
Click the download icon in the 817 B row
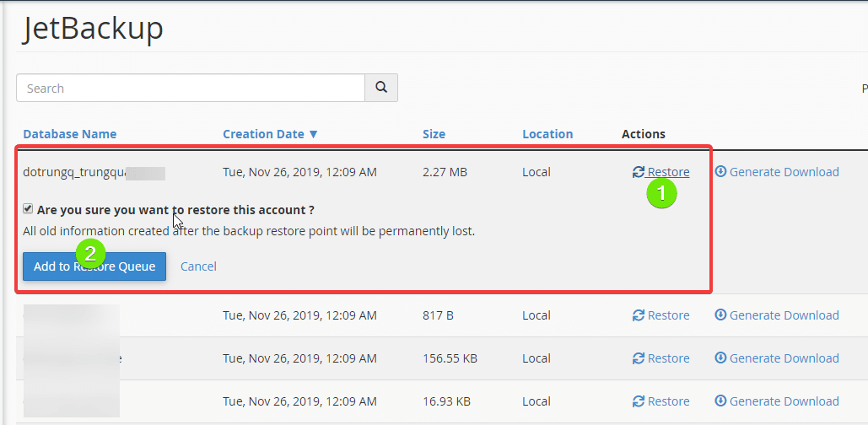(x=720, y=315)
